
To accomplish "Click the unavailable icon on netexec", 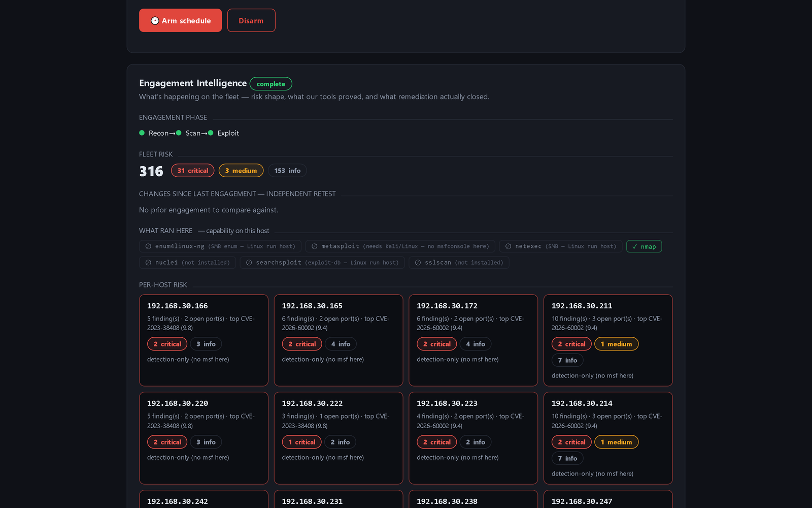I will [508, 246].
